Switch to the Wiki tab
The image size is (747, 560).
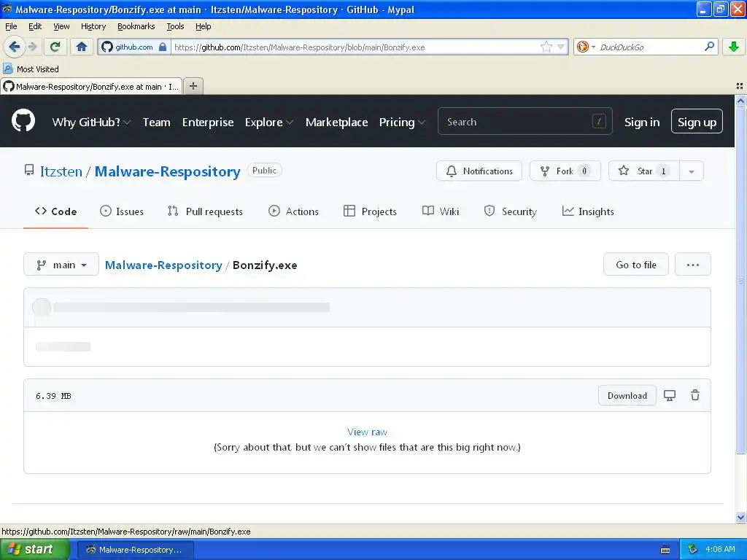click(441, 211)
